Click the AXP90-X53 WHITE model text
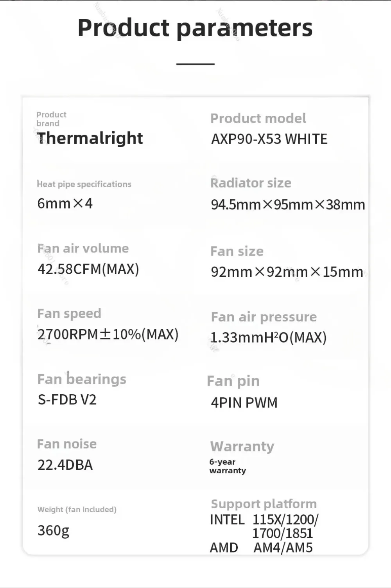Image resolution: width=391 pixels, height=588 pixels. [x=269, y=139]
